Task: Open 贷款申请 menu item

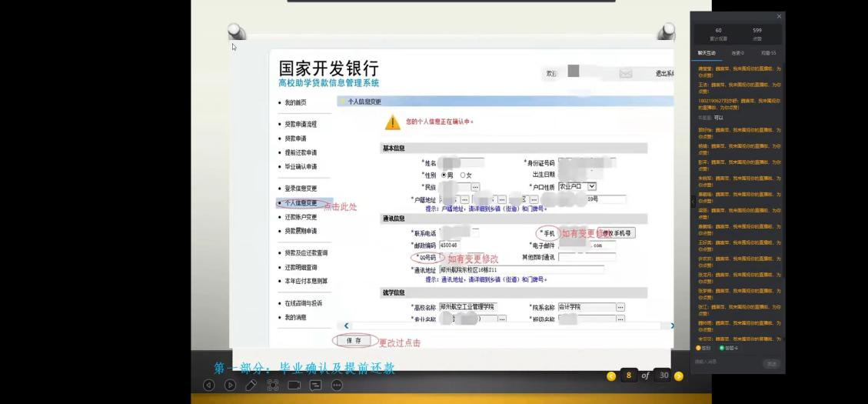Action: pyautogui.click(x=295, y=139)
